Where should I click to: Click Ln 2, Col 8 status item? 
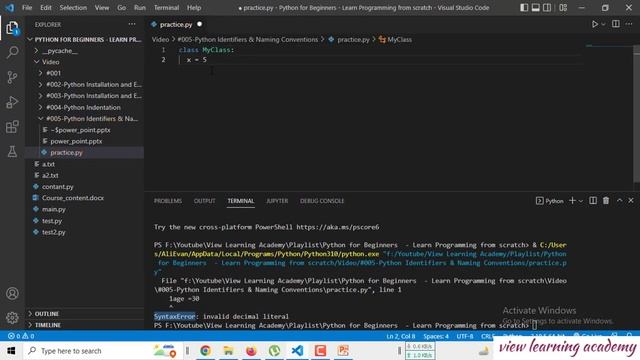pyautogui.click(x=400, y=336)
